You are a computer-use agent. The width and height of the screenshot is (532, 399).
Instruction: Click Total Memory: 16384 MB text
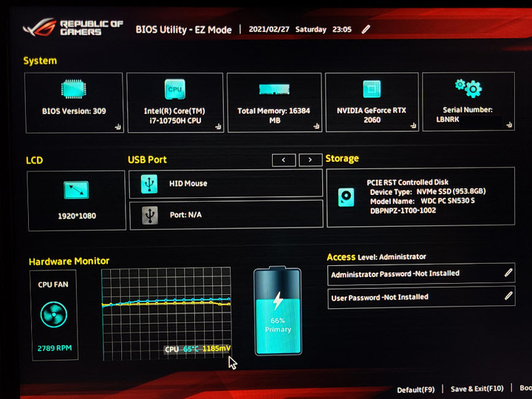274,115
